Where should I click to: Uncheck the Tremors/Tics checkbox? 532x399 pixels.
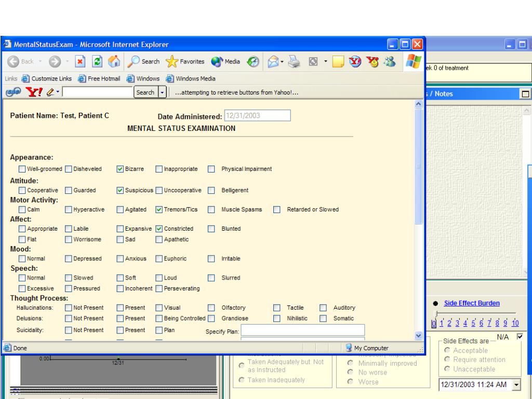click(159, 210)
